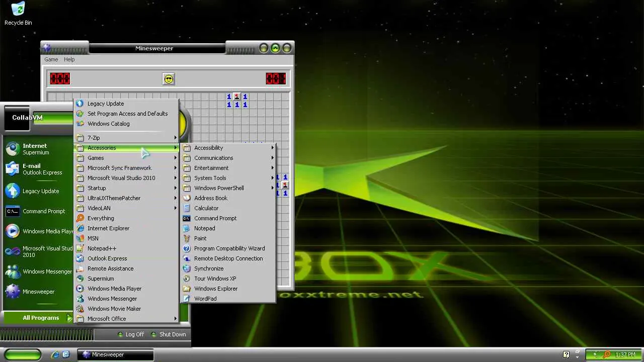Open Windows Media Player in All Programs list
644x362 pixels.
126,289
